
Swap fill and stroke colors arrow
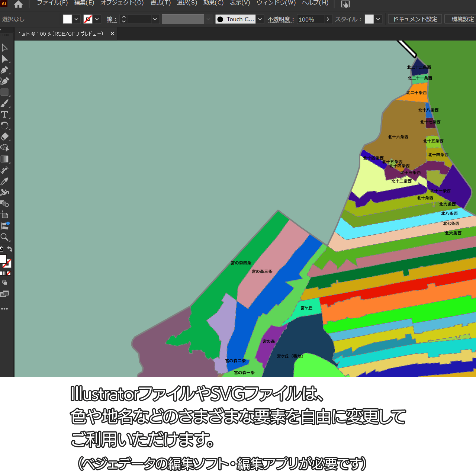pyautogui.click(x=10, y=249)
